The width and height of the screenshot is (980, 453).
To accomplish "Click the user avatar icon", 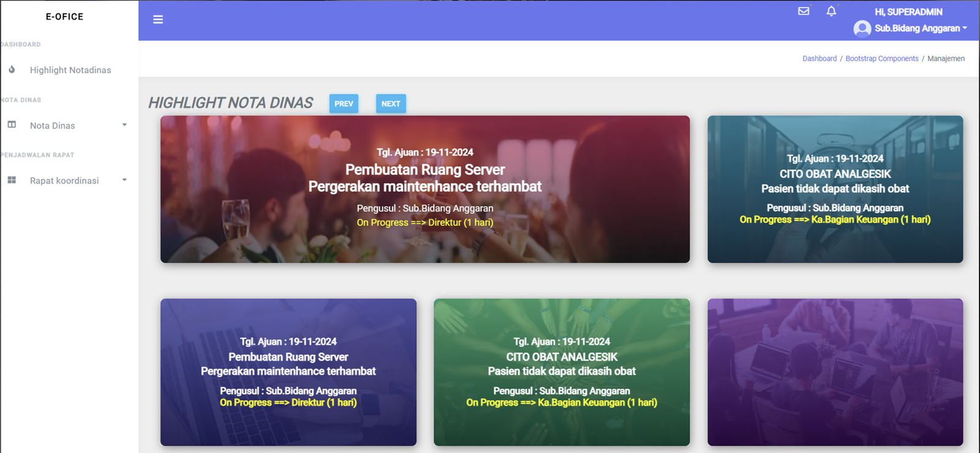I will point(862,29).
